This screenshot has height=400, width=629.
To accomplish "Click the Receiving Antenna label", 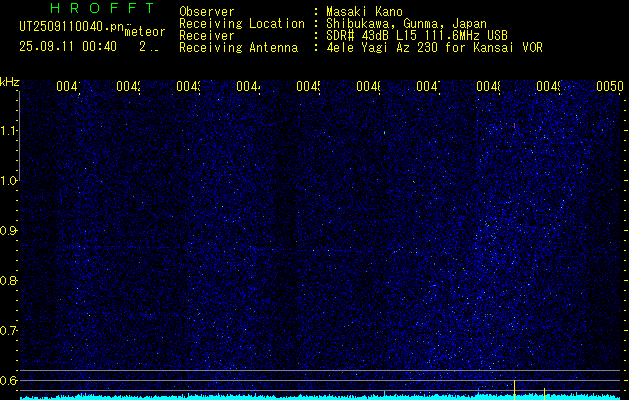I will [x=239, y=48].
